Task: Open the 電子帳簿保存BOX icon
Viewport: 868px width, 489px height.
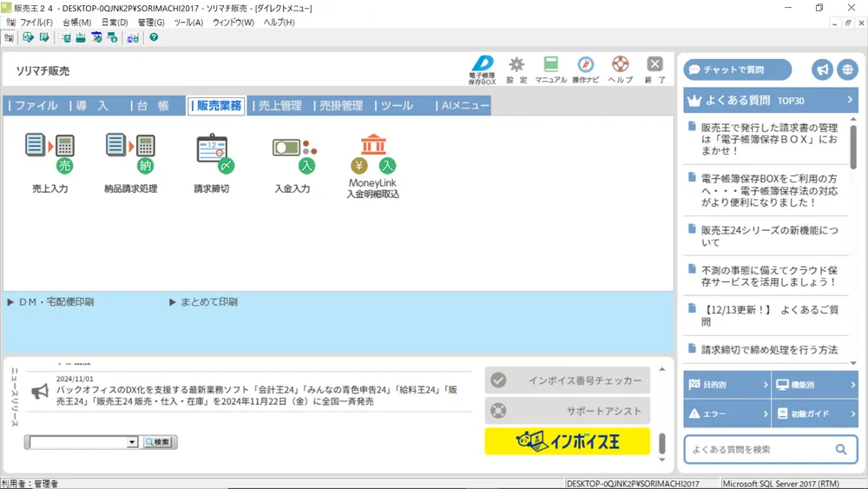Action: (x=482, y=68)
